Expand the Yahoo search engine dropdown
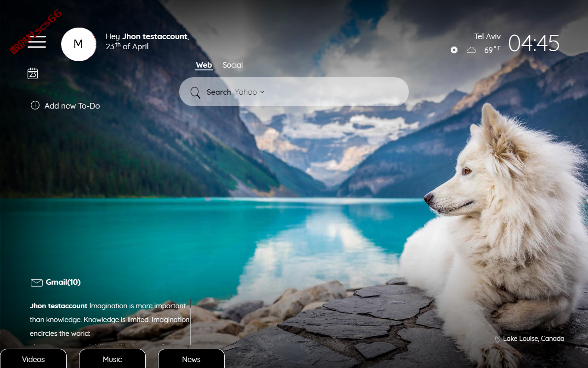The image size is (588, 368). (249, 92)
